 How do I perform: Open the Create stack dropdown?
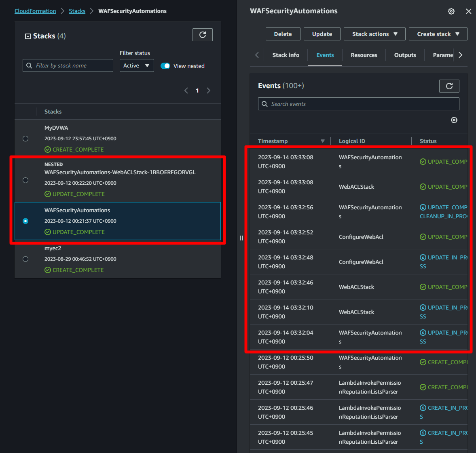438,34
